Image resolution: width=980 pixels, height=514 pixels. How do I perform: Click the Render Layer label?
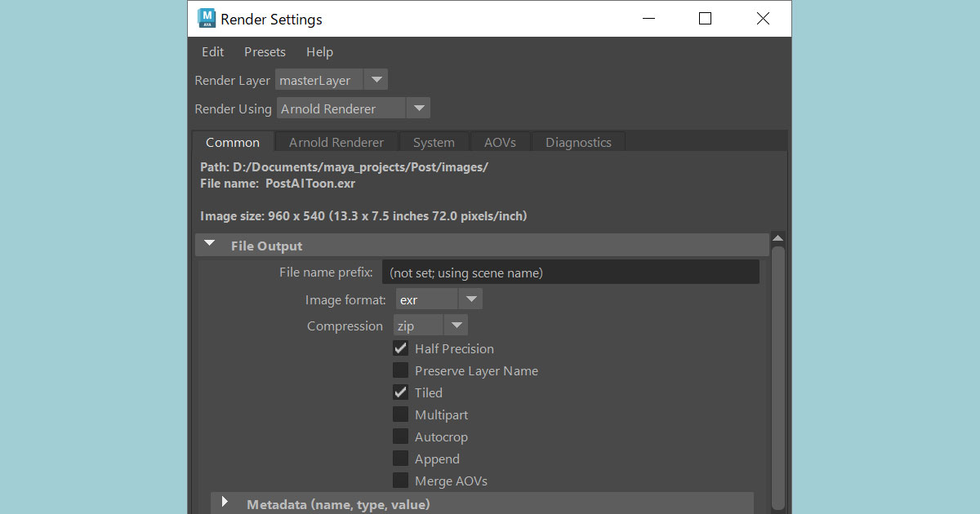[232, 81]
